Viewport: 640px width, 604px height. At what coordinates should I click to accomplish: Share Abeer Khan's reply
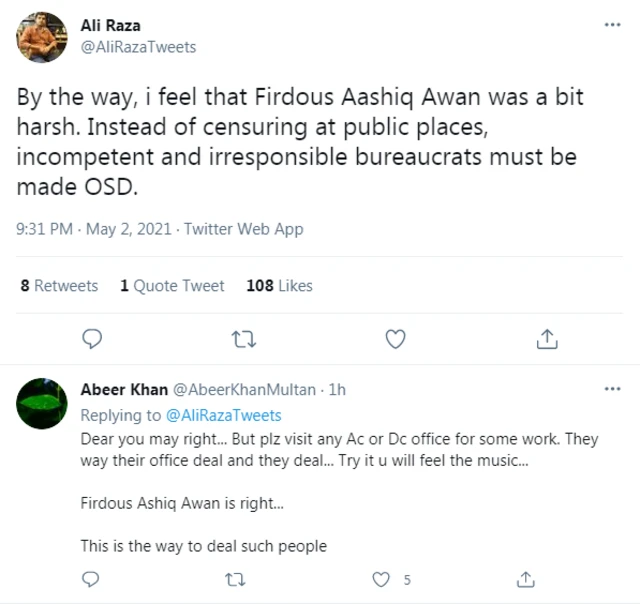coord(526,579)
